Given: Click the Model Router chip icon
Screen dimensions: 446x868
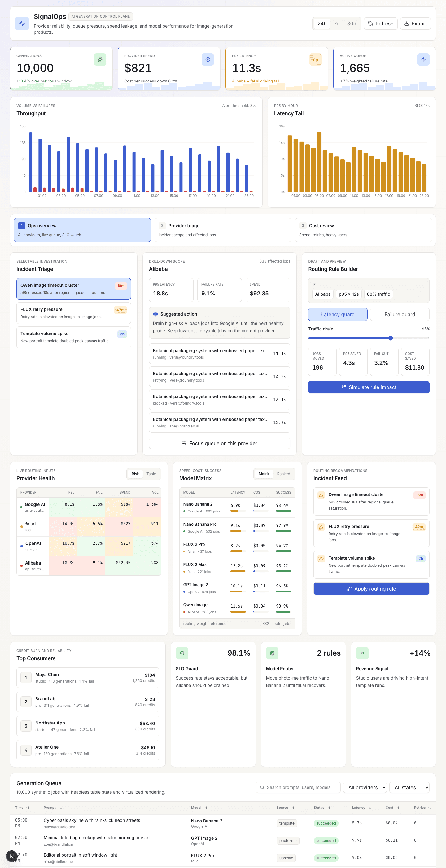Looking at the screenshot, I should point(272,653).
